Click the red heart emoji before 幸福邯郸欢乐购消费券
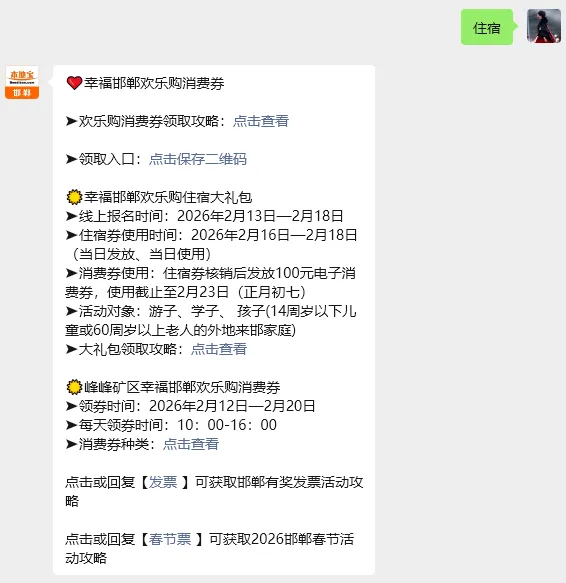The width and height of the screenshot is (566, 583). (x=74, y=83)
